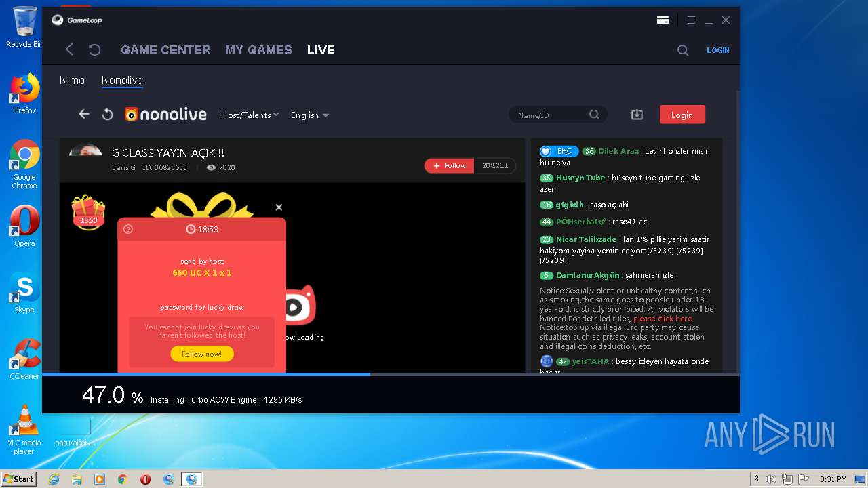Open Baris G host avatar

point(85,150)
